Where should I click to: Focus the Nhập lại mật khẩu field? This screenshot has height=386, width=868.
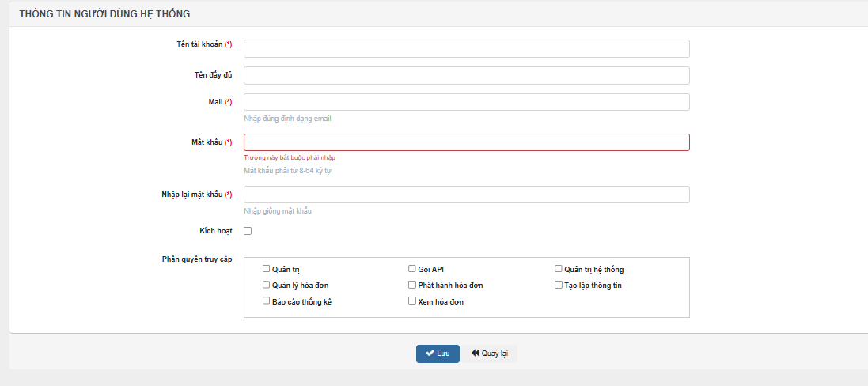(466, 195)
